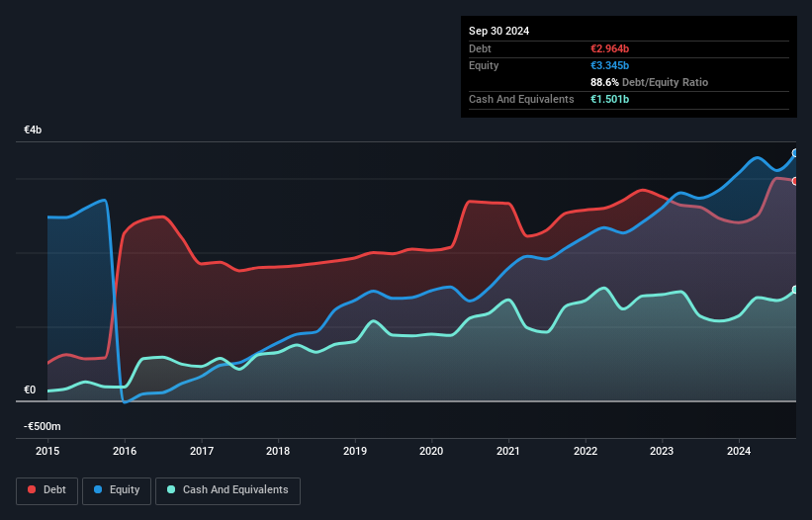Click the €0 y-axis label
The width and height of the screenshot is (812, 520).
30,390
